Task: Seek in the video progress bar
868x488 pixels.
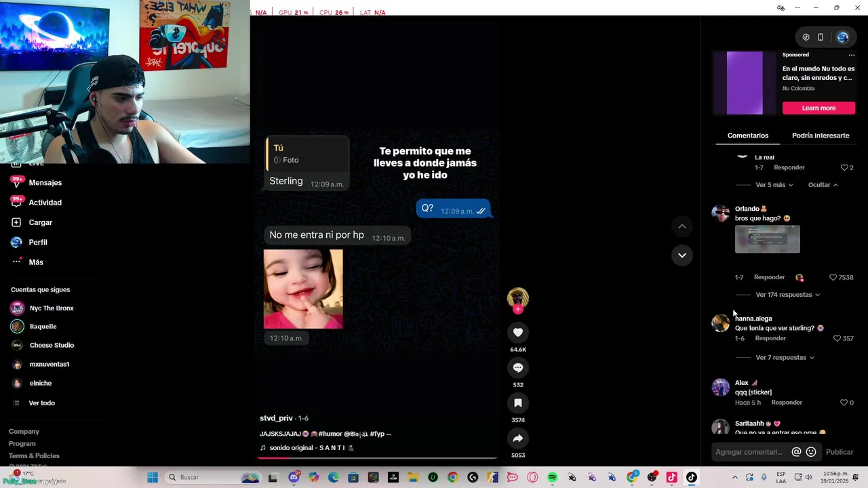Action: (x=377, y=457)
